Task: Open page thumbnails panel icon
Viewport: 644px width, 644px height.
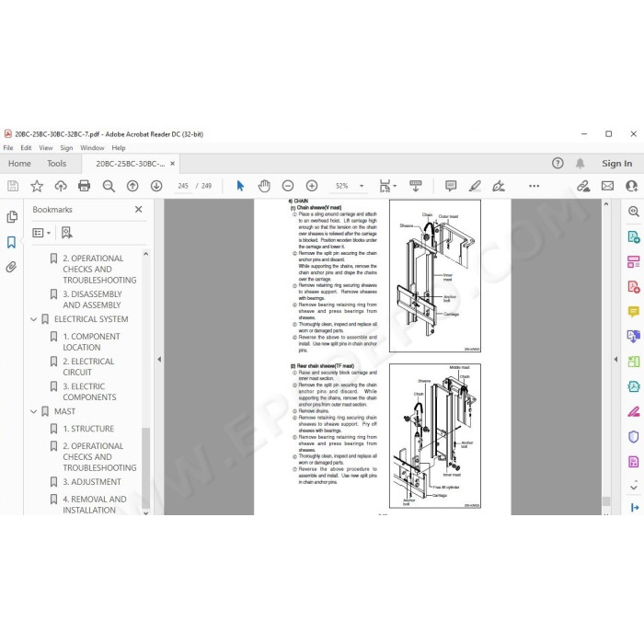Action: click(12, 216)
